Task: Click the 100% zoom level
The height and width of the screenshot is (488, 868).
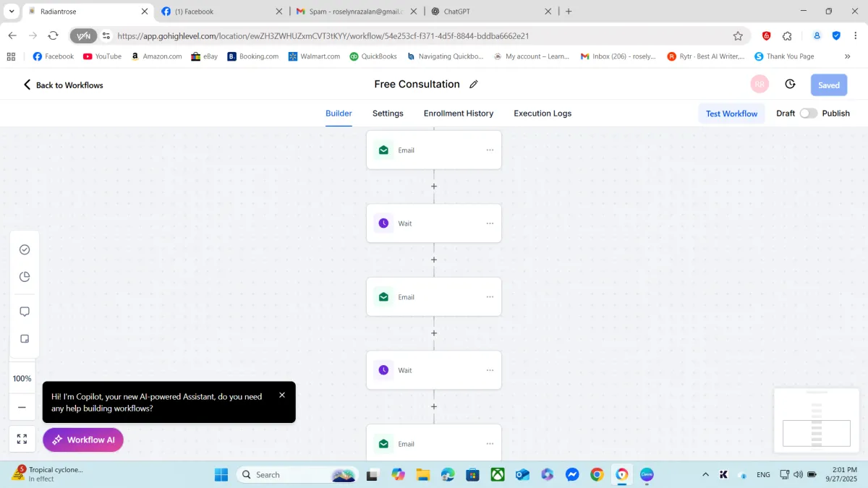Action: tap(22, 379)
